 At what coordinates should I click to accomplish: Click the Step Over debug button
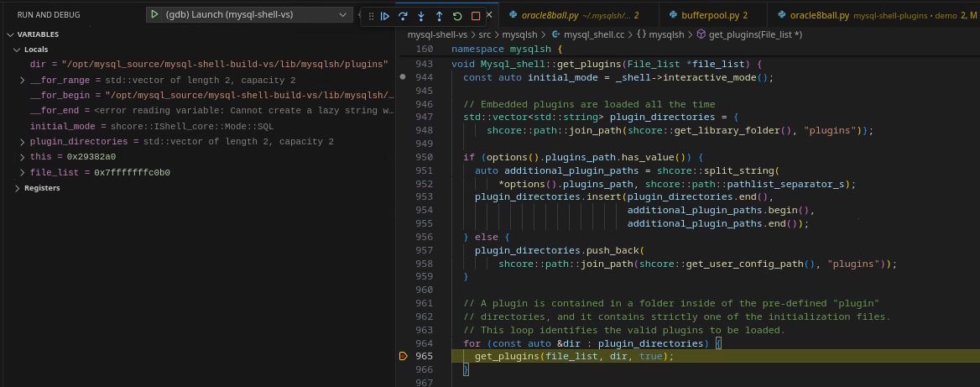(403, 15)
